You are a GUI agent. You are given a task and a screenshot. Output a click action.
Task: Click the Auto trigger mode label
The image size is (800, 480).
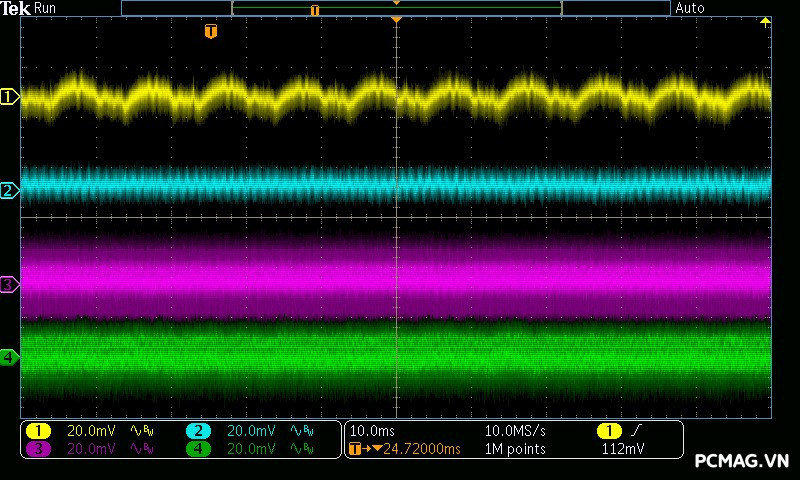(690, 8)
